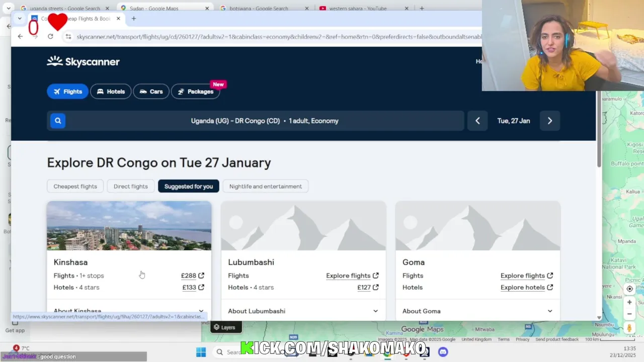The image size is (644, 362).
Task: Open the Windows Start menu
Action: pyautogui.click(x=201, y=352)
